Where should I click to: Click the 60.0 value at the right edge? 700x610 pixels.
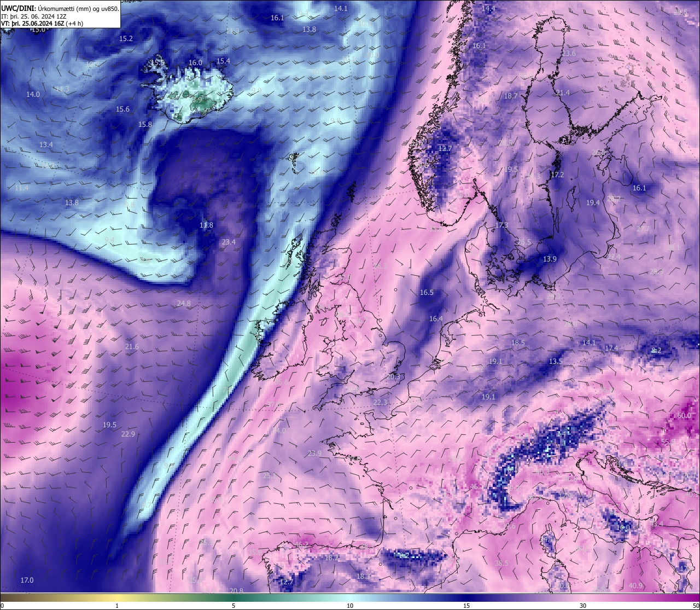pos(684,416)
